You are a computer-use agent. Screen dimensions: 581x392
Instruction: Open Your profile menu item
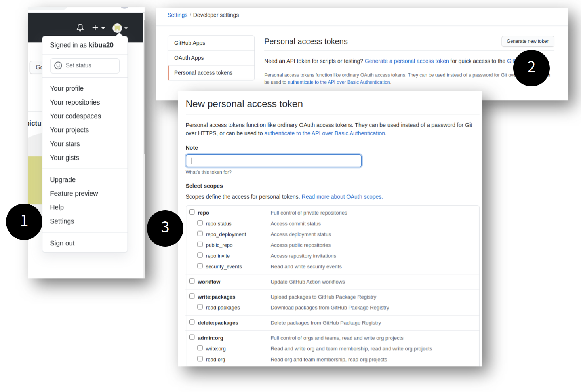67,88
